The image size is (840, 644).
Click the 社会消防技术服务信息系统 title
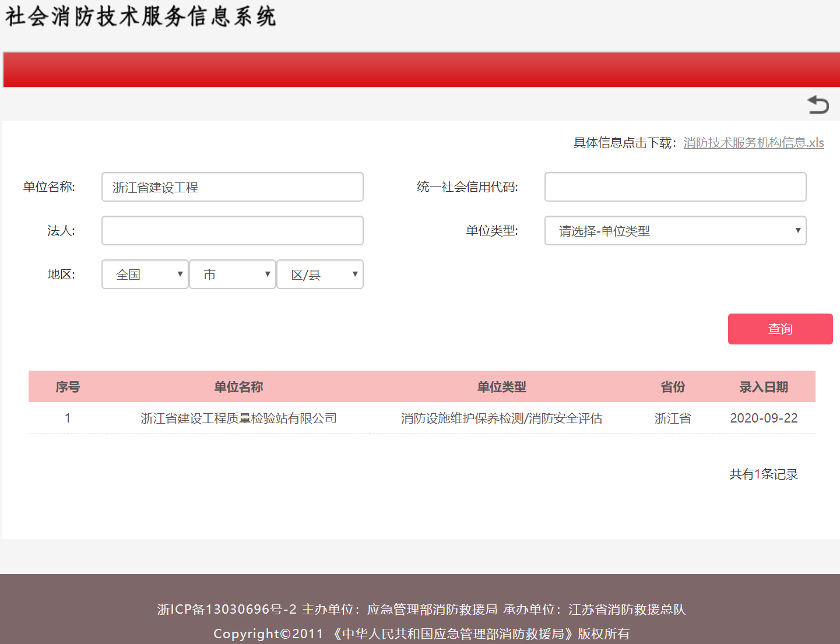click(x=140, y=16)
